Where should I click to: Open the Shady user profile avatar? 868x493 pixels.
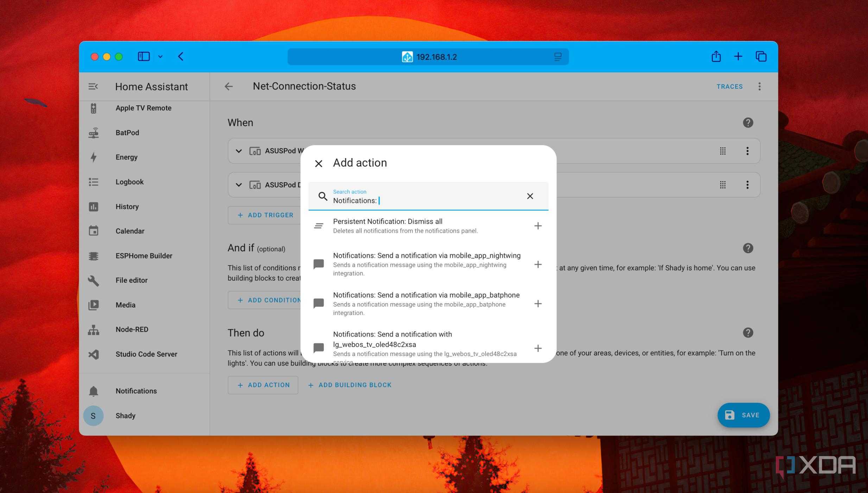click(93, 416)
